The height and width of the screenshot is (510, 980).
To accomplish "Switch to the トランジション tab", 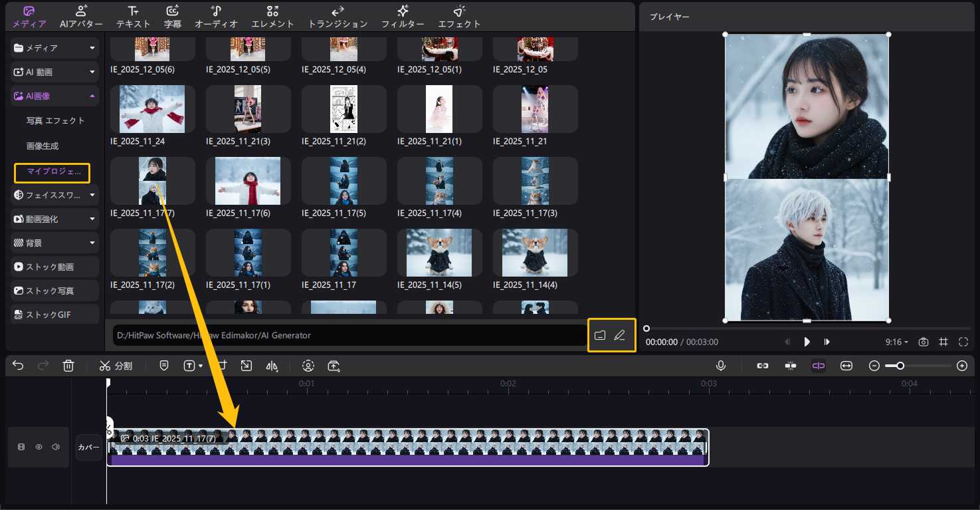I will 338,17.
